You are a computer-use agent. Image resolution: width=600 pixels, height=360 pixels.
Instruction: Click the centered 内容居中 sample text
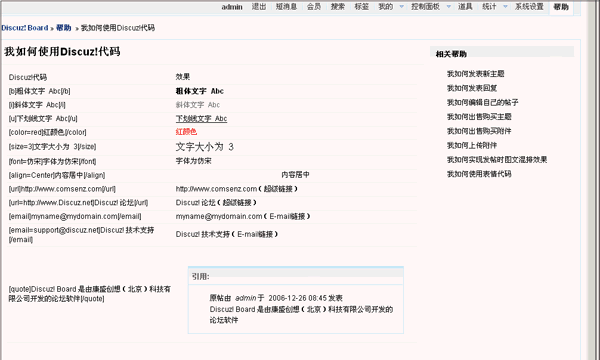[x=295, y=175]
